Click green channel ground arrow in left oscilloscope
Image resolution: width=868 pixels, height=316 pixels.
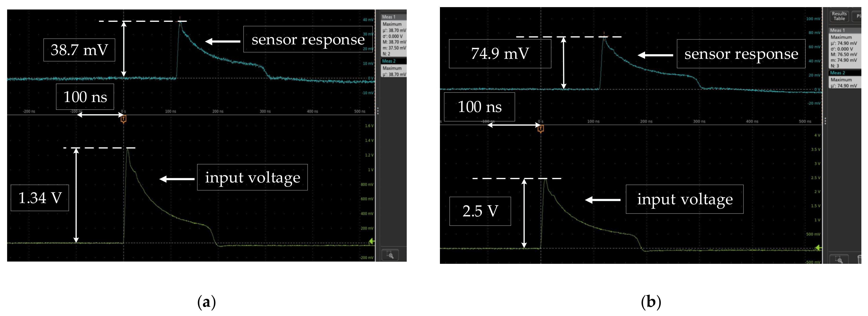click(x=371, y=242)
